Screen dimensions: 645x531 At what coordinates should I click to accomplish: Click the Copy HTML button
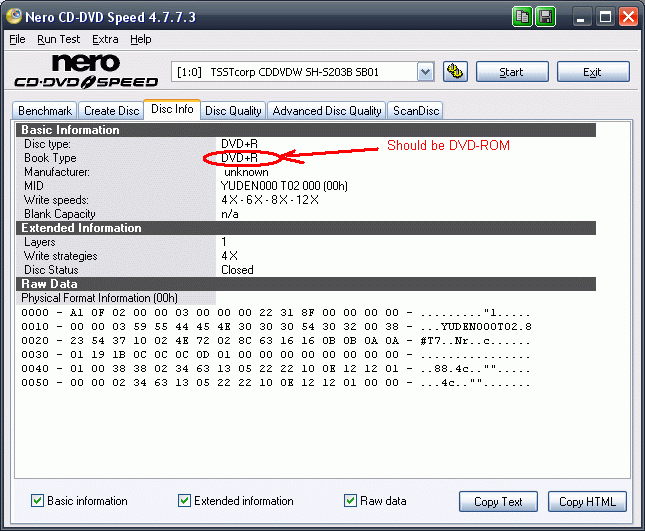[587, 501]
